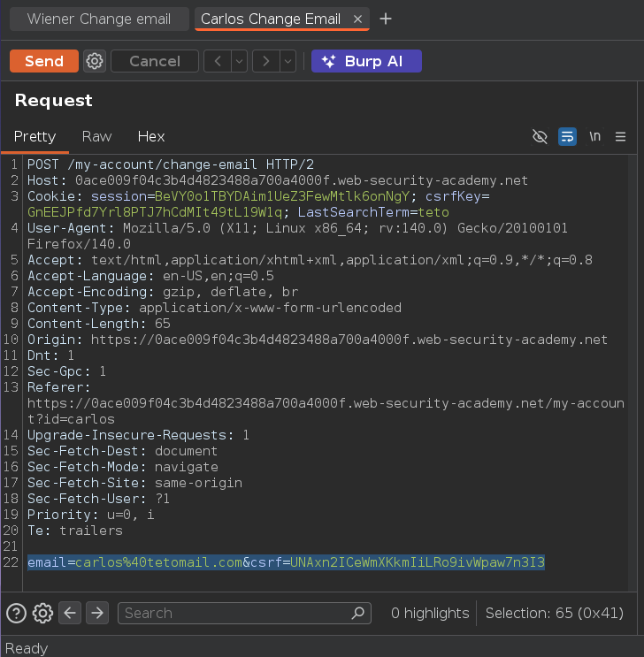
Task: Click the Accept-Language header line
Action: coord(150,276)
